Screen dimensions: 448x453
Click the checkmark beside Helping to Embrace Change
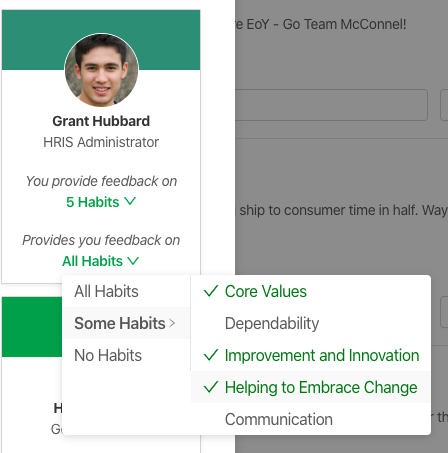point(211,387)
